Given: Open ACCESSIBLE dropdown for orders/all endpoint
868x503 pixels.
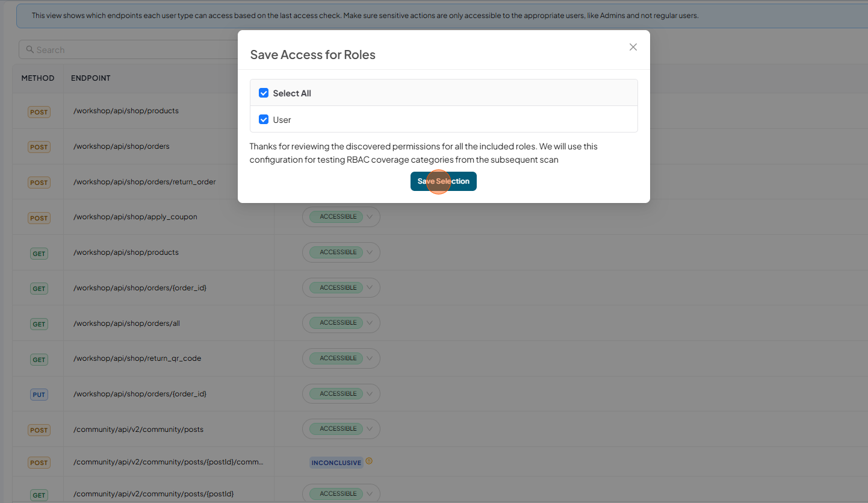Looking at the screenshot, I should pos(341,323).
